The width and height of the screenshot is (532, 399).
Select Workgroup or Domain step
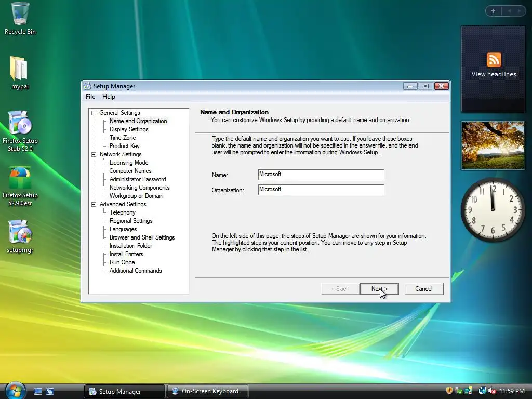click(x=137, y=196)
